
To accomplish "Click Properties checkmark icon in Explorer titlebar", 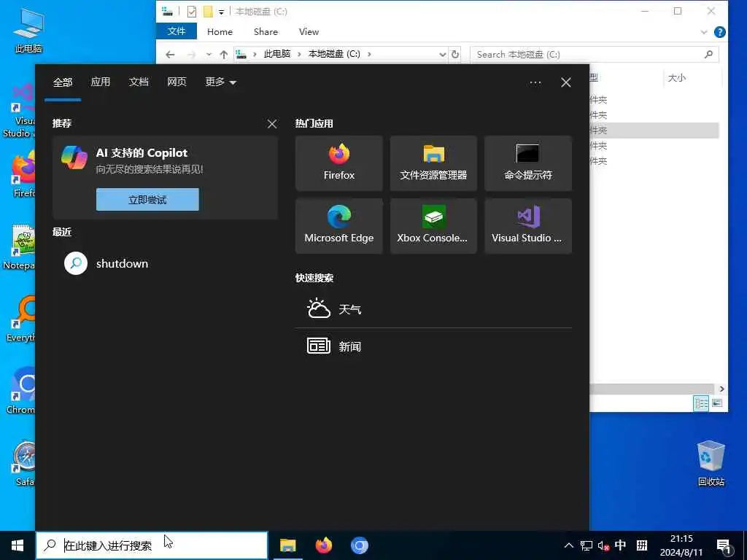I will pos(192,12).
